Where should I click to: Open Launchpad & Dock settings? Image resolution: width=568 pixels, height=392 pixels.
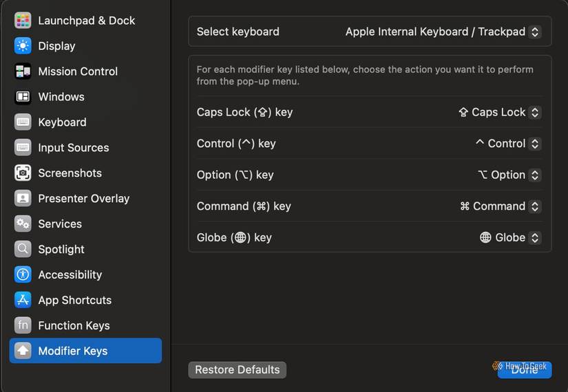(x=86, y=21)
